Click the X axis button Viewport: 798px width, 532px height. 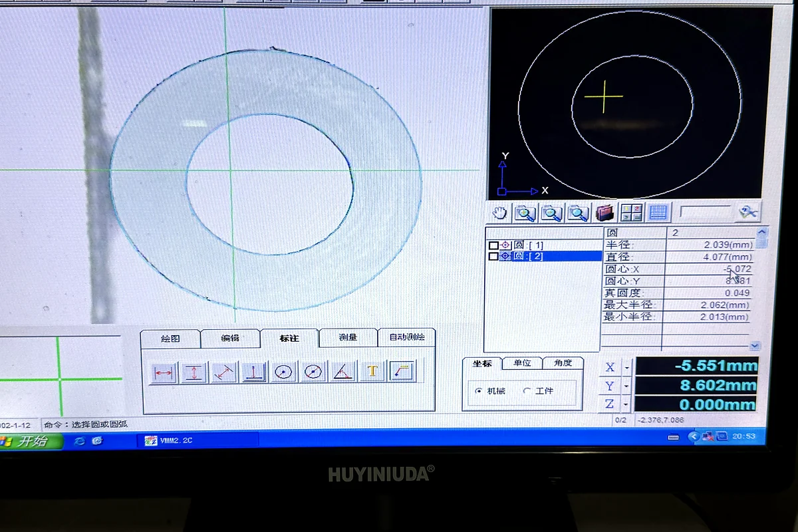click(x=610, y=368)
